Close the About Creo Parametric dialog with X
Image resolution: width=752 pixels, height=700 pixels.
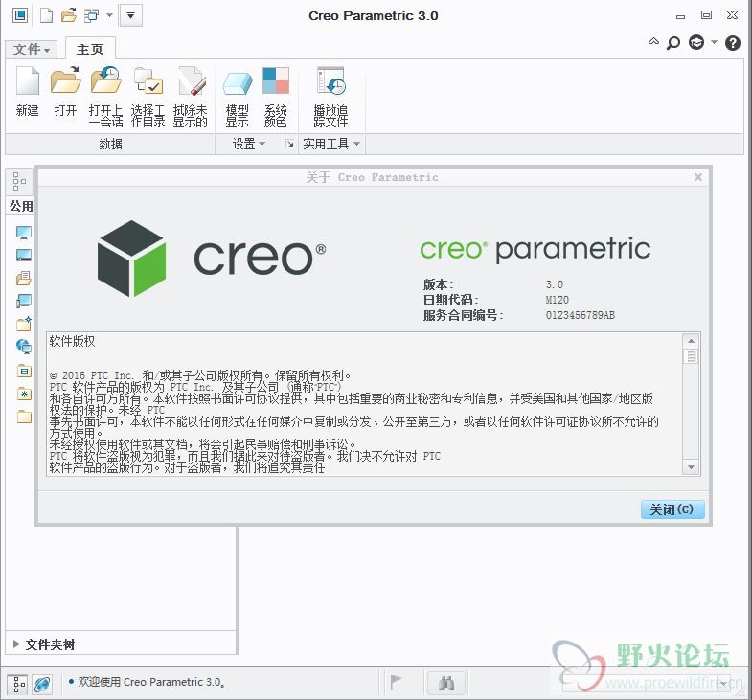point(697,177)
